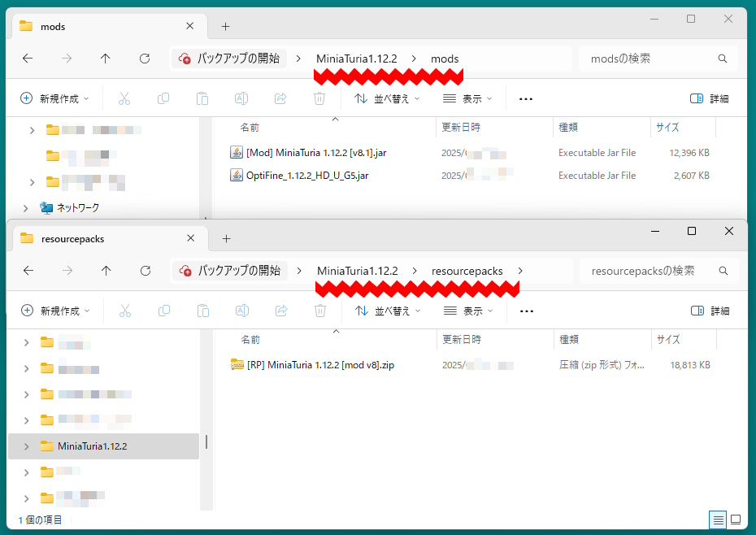
Task: Click resourcepacks breadcrumb in address bar
Action: point(467,271)
